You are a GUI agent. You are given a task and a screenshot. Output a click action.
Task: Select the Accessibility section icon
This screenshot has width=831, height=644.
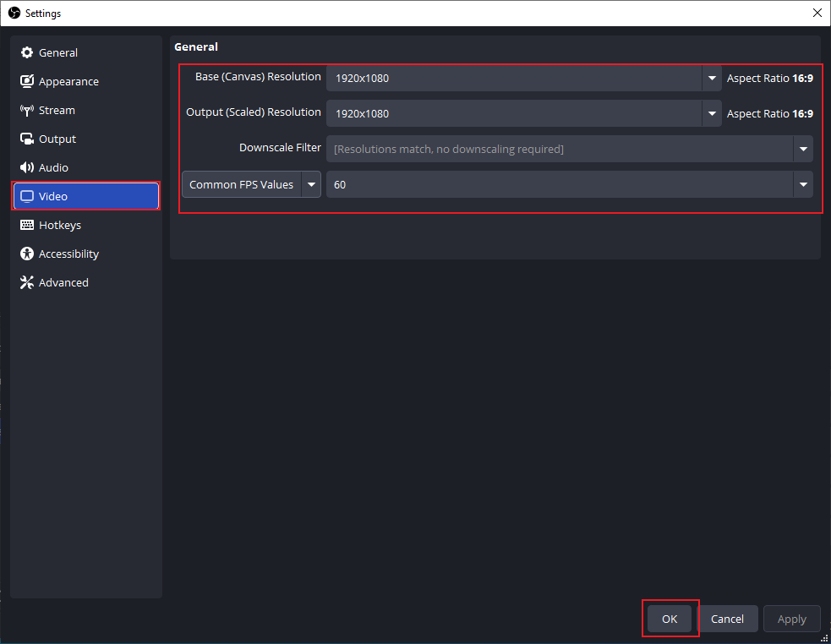pos(27,254)
